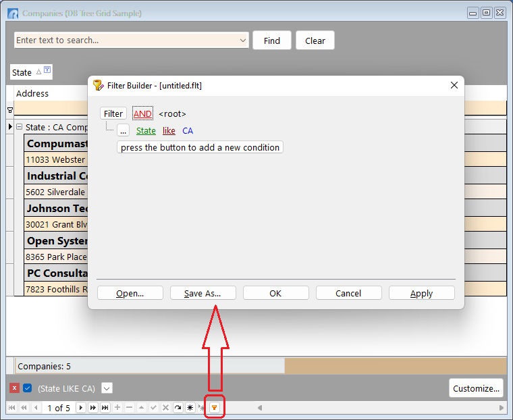513x420 pixels.
Task: Click the '(State LIKE CA)' filter text
Action: pos(66,388)
